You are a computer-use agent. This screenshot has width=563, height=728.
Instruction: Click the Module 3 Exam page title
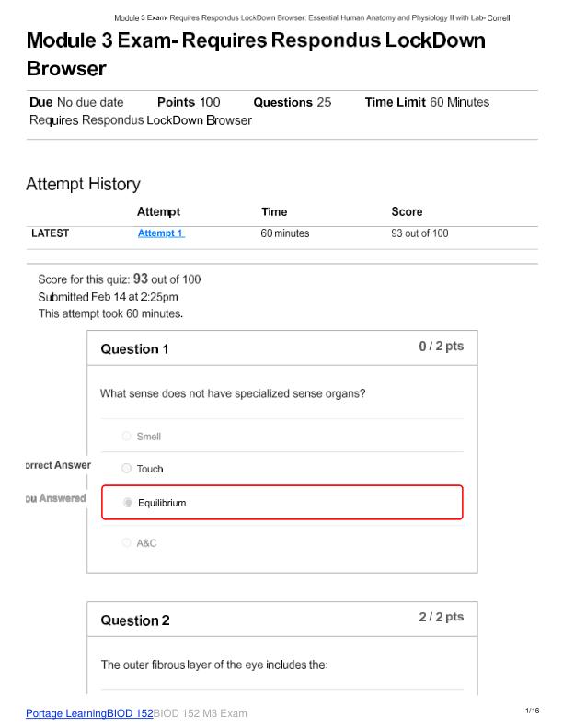click(x=256, y=54)
